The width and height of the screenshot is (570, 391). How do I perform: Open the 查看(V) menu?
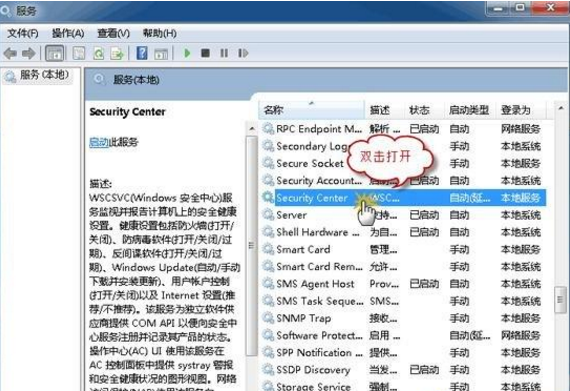(x=113, y=33)
